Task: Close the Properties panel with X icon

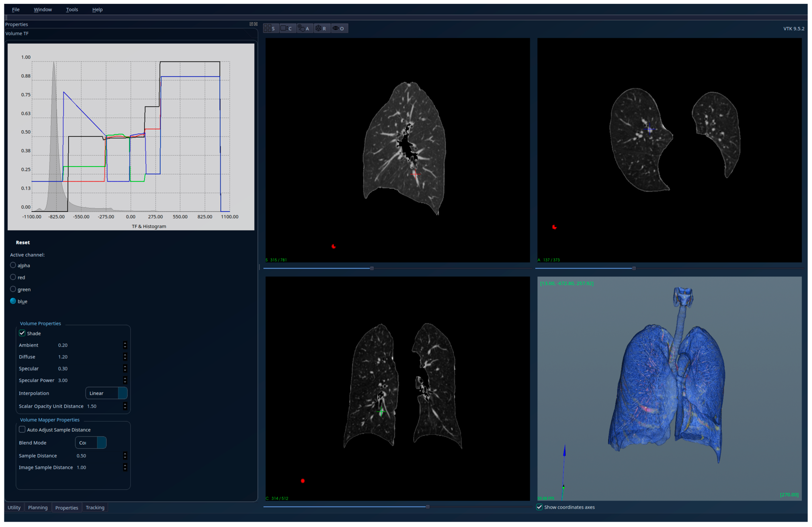Action: [255, 24]
